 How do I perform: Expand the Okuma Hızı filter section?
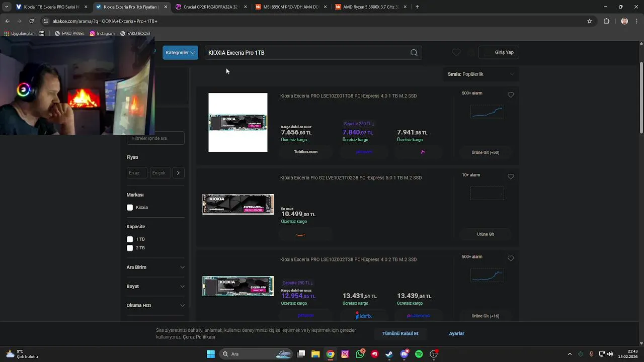pyautogui.click(x=155, y=305)
